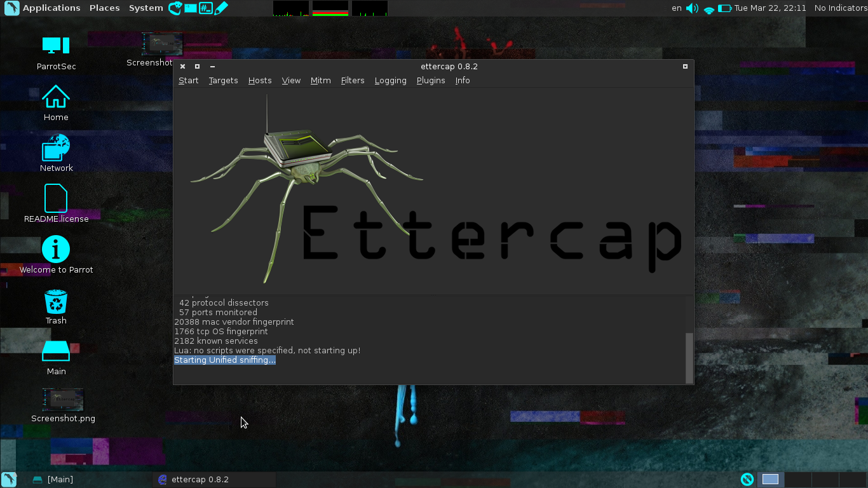Select the Home desktop icon

click(x=56, y=103)
